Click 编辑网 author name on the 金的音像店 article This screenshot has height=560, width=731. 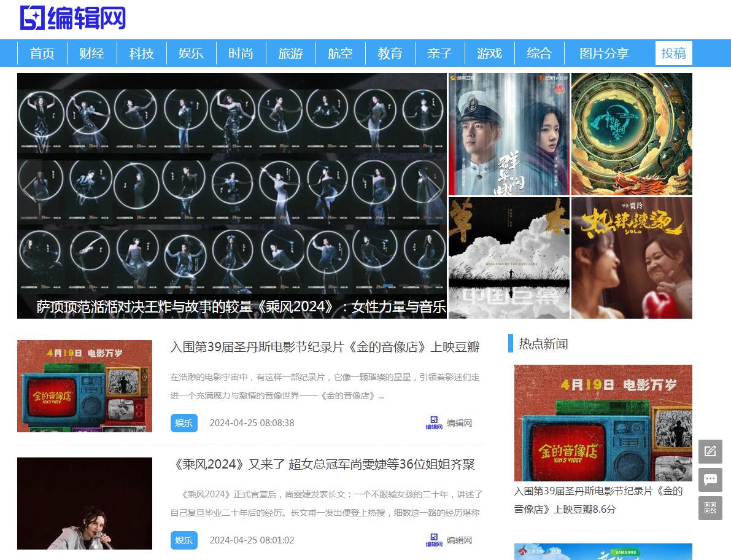tap(459, 423)
